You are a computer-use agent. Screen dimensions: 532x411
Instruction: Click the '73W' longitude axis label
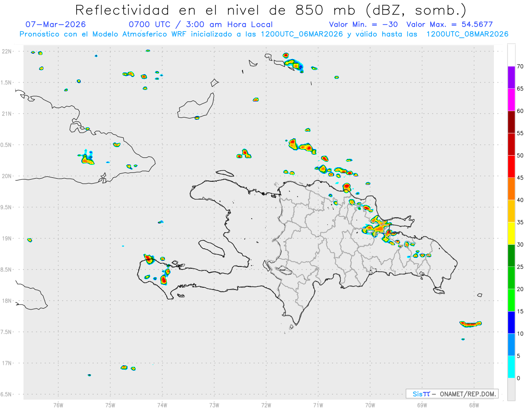coord(214,404)
